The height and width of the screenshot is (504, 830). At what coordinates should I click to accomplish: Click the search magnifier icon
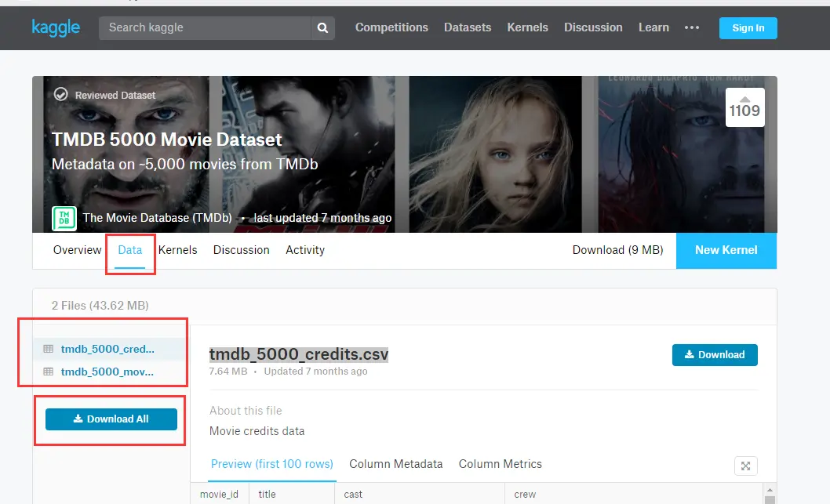(x=322, y=28)
